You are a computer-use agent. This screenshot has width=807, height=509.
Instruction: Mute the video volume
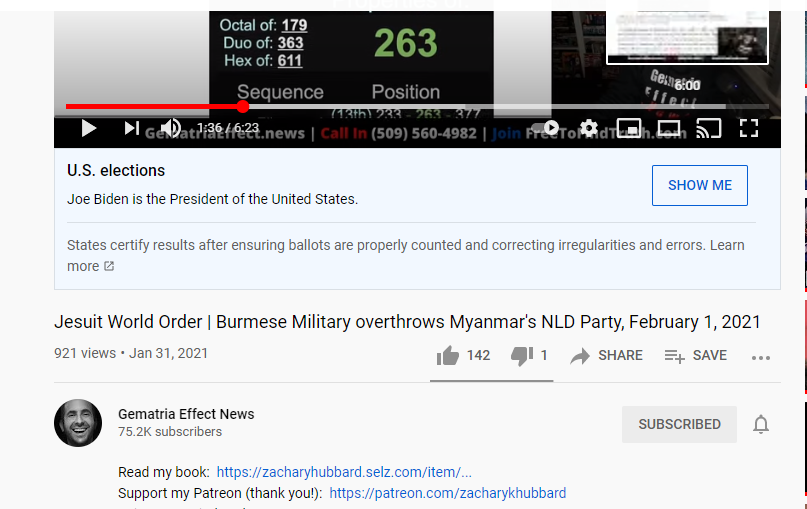[170, 128]
